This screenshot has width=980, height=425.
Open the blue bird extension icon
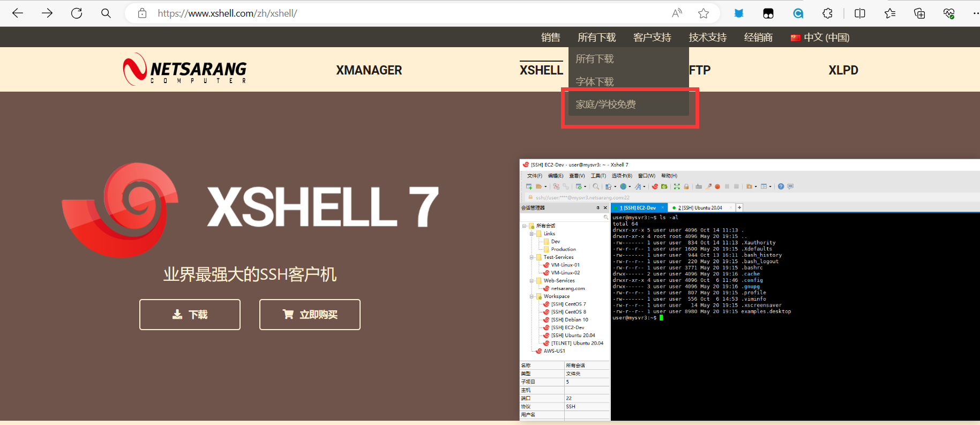[739, 13]
